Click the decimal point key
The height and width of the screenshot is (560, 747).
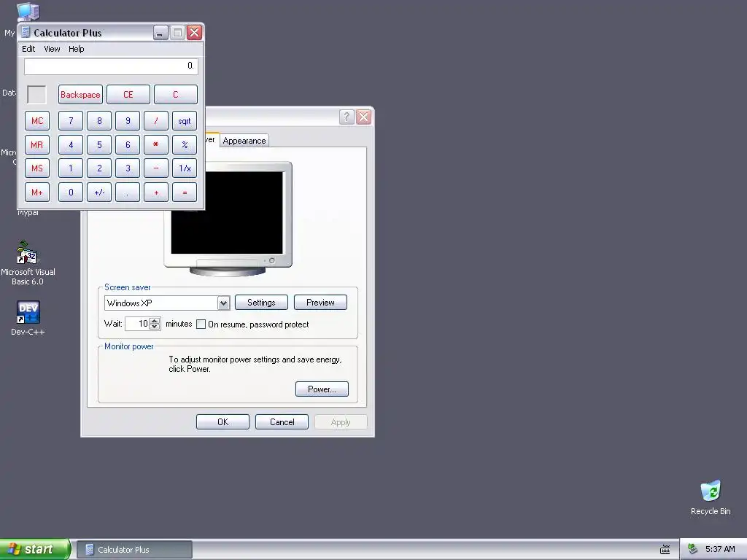128,192
